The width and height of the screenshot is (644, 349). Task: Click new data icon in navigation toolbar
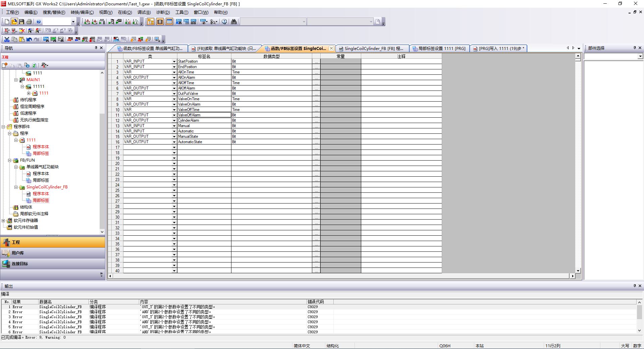click(5, 65)
